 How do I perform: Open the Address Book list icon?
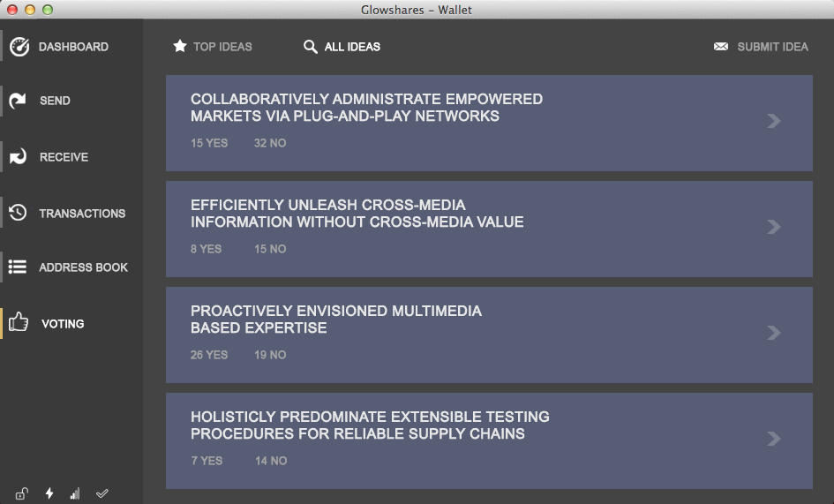pos(18,267)
